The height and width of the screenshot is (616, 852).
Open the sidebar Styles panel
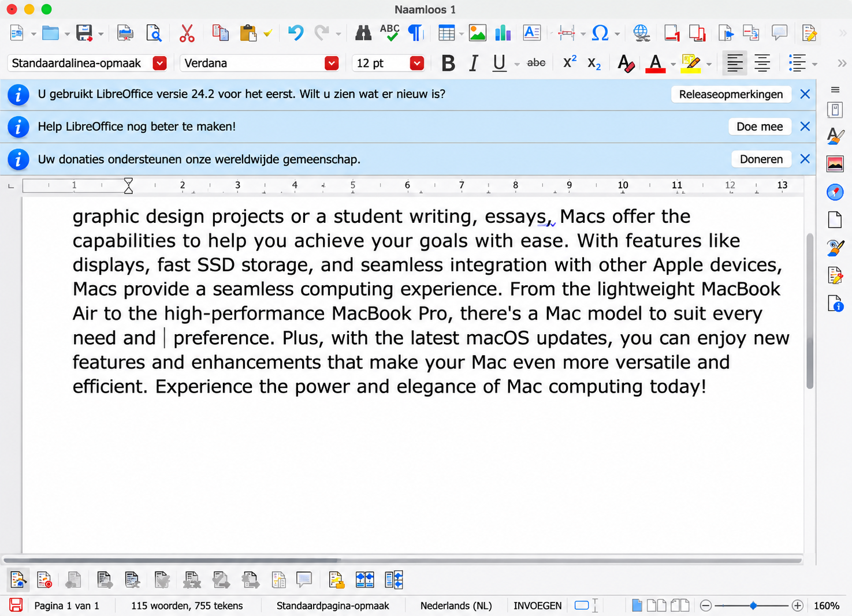[x=835, y=136]
